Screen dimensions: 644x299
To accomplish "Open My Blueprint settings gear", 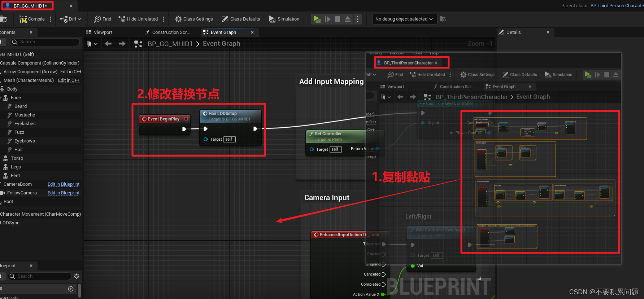I will click(x=77, y=276).
